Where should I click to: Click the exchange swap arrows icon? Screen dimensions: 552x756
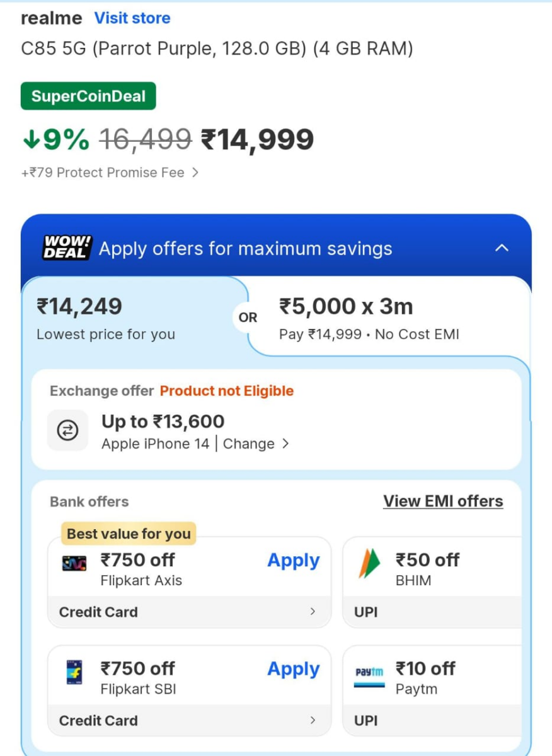67,431
